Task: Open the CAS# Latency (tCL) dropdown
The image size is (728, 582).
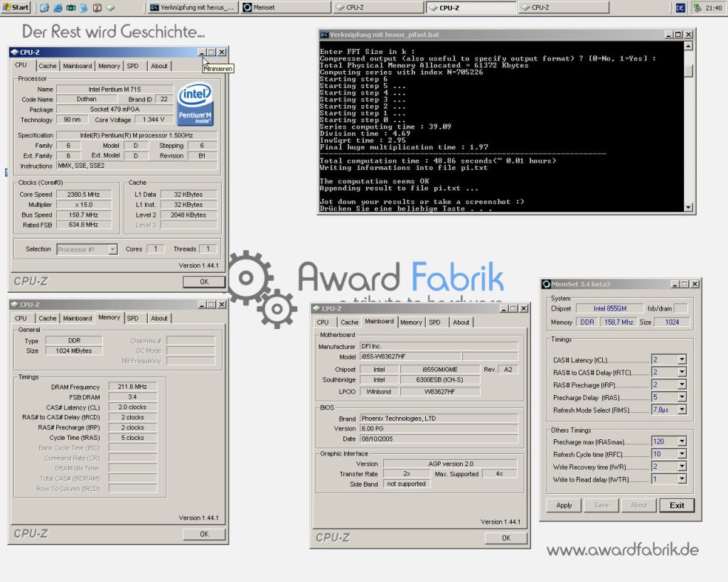Action: (682, 360)
